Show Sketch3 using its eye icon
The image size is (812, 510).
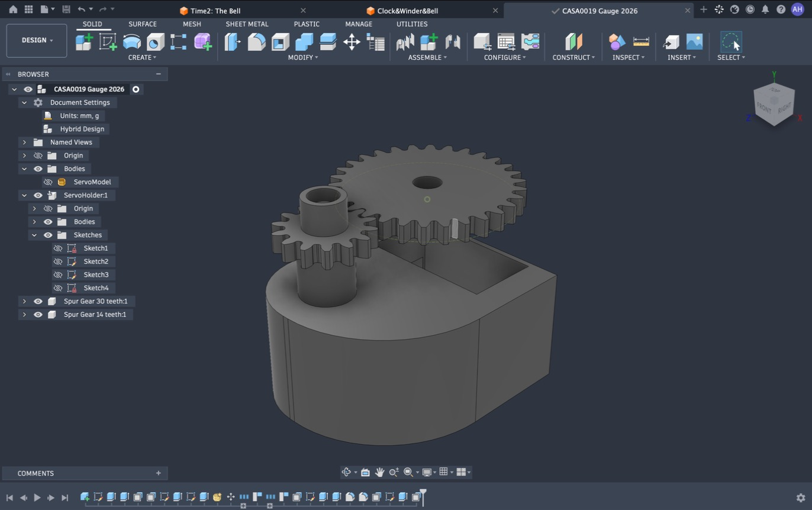click(58, 275)
